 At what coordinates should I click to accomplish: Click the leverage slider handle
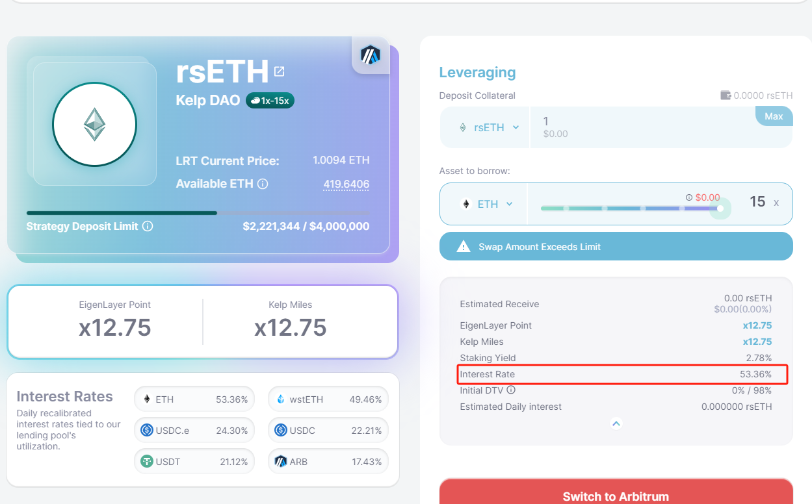[x=720, y=208]
